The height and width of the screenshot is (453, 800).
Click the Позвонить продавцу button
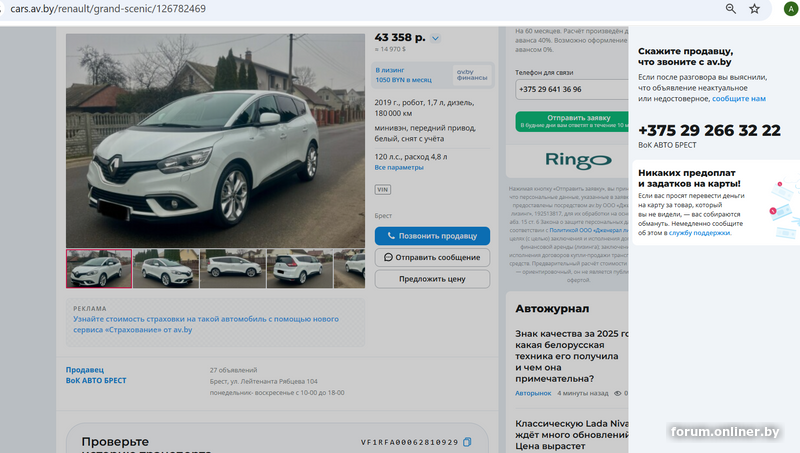[432, 236]
